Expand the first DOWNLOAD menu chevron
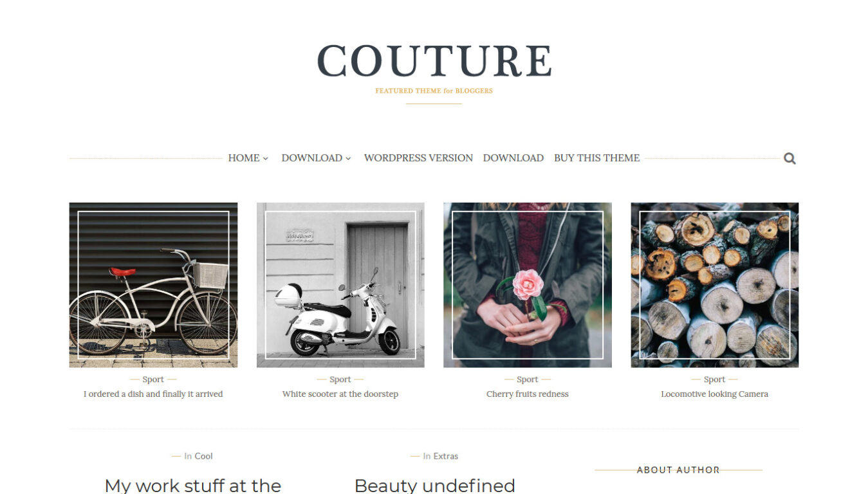The width and height of the screenshot is (868, 494). point(348,159)
